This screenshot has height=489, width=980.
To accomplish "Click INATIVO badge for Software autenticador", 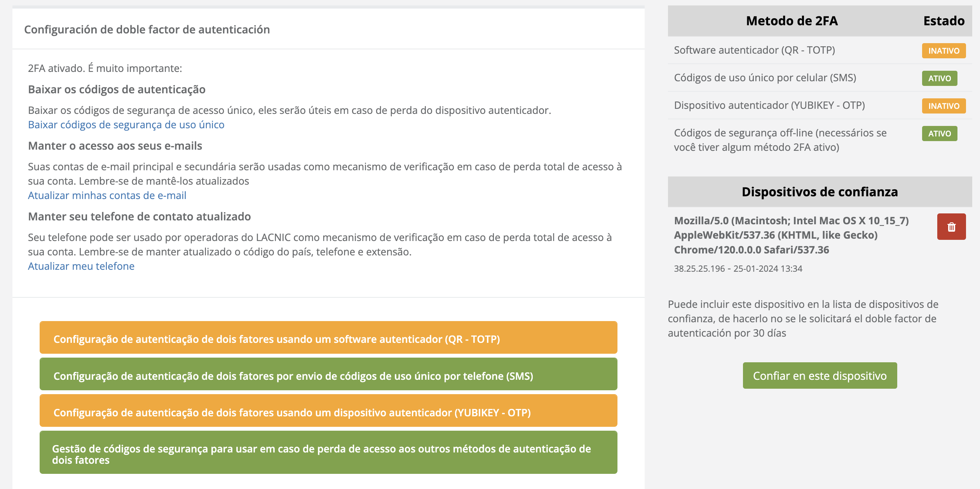I will click(943, 51).
